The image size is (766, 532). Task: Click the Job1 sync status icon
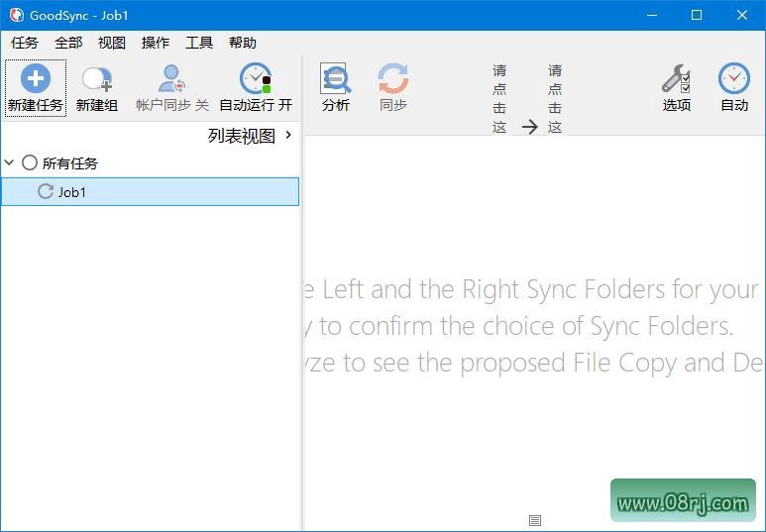46,191
